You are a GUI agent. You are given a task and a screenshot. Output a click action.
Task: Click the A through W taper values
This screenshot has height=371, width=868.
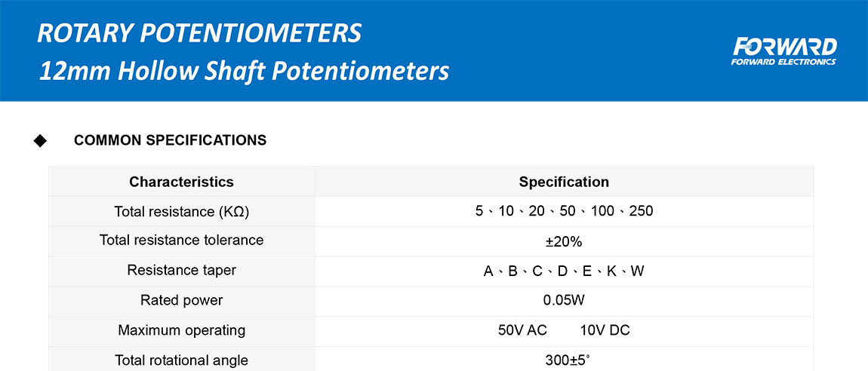click(564, 271)
